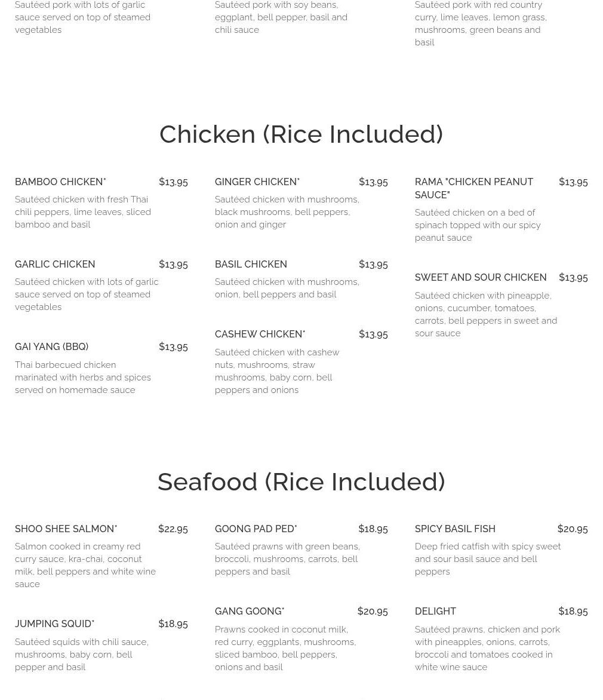
Task: Select the Sweet and Sour Chicken title
Action: [x=480, y=277]
